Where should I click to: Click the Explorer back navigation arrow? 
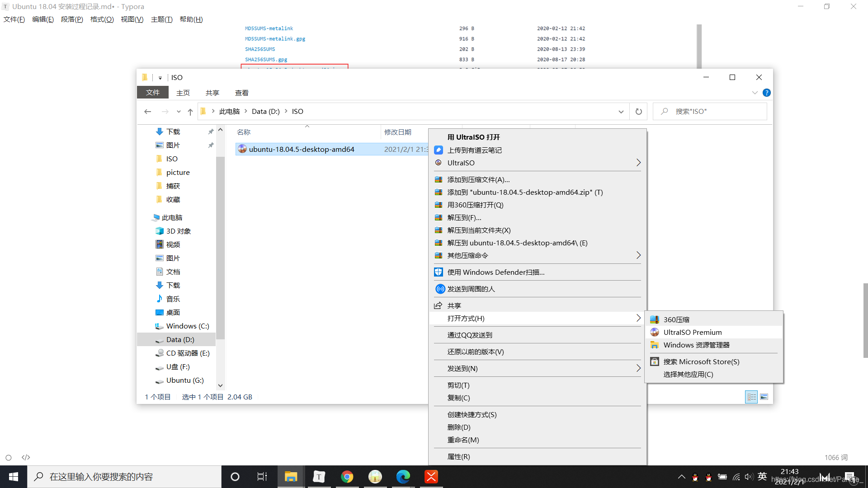coord(147,112)
